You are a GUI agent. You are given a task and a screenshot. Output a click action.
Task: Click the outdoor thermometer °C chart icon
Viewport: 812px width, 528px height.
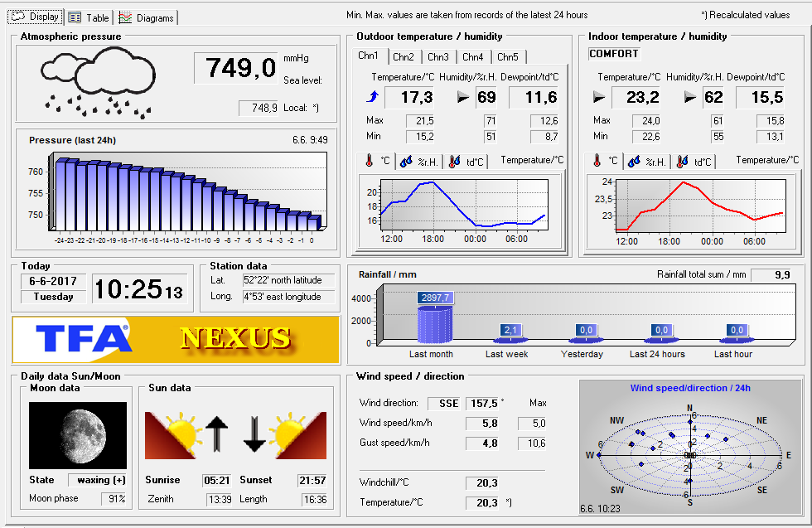370,161
